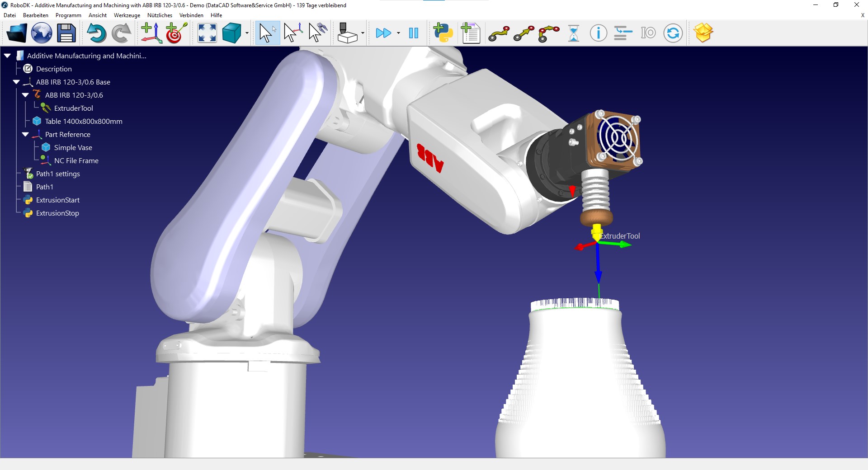Open a file with the folder icon
The height and width of the screenshot is (470, 868).
pyautogui.click(x=17, y=33)
